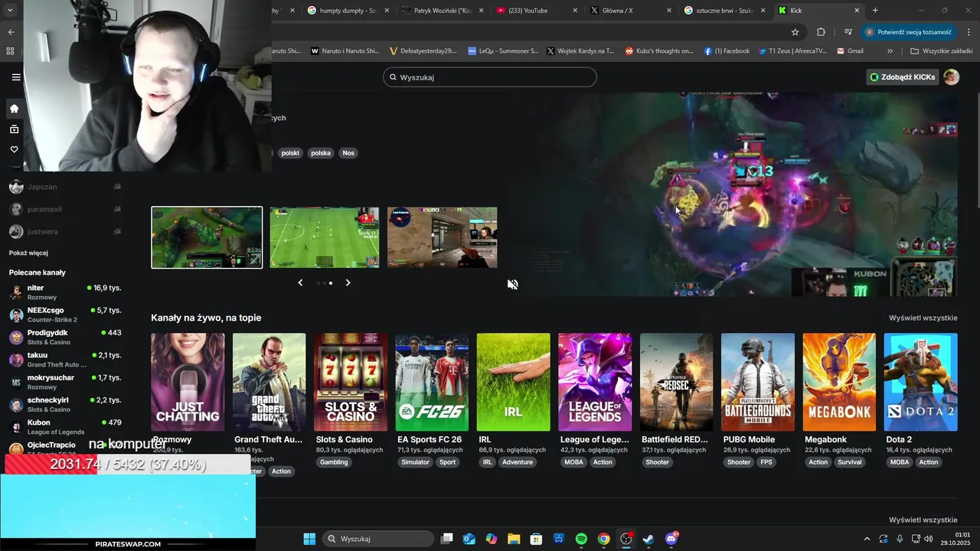
Task: Expand Pokaż więcej followed channels
Action: click(x=28, y=253)
